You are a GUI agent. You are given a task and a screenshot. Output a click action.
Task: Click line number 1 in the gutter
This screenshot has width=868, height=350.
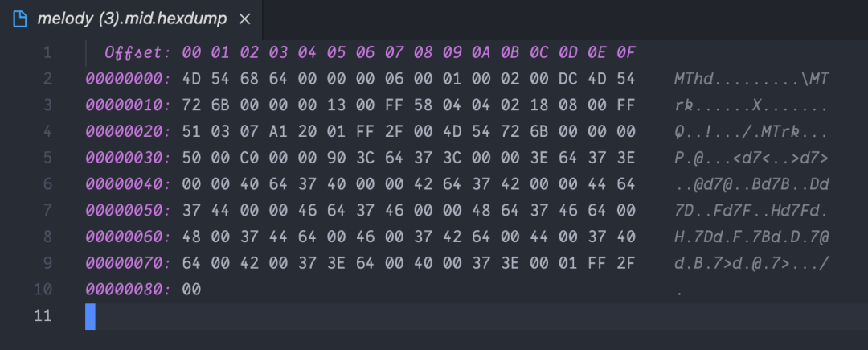click(47, 52)
